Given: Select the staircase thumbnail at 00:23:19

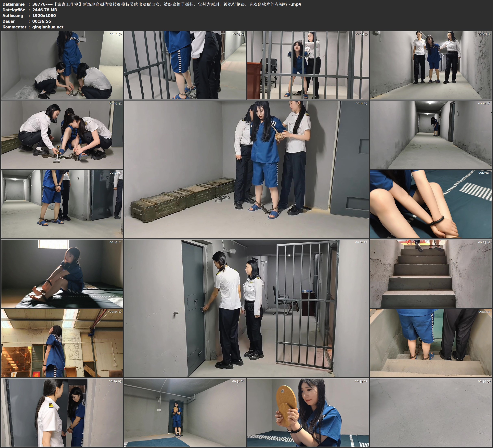Looking at the screenshot, I should pos(431,273).
